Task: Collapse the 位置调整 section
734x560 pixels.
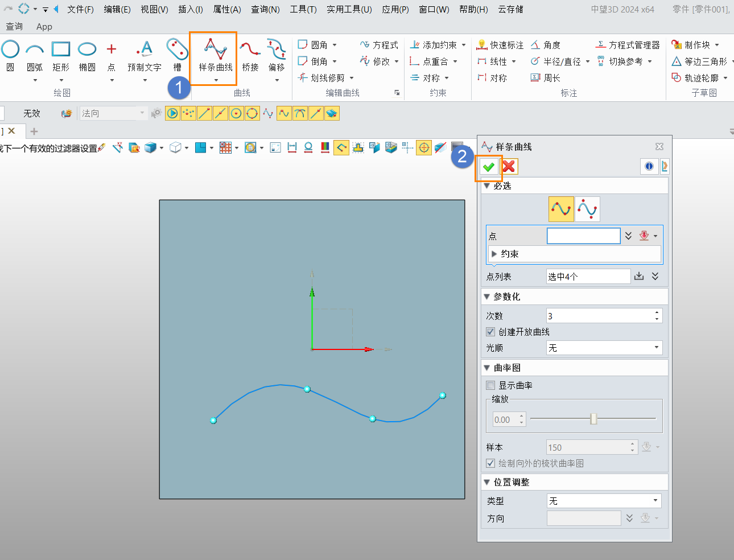Action: [x=487, y=482]
